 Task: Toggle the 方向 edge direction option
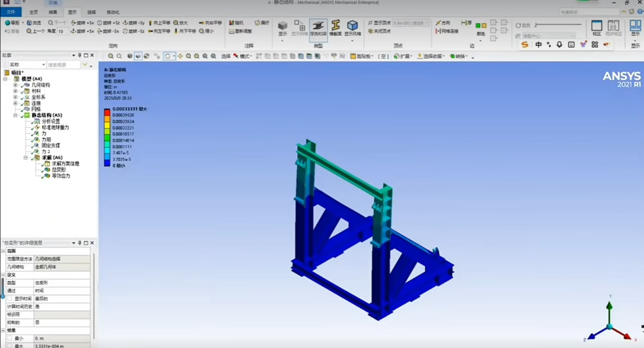coord(442,23)
